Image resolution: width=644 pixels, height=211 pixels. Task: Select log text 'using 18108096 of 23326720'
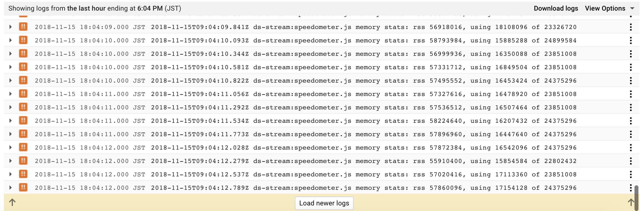coord(523,27)
